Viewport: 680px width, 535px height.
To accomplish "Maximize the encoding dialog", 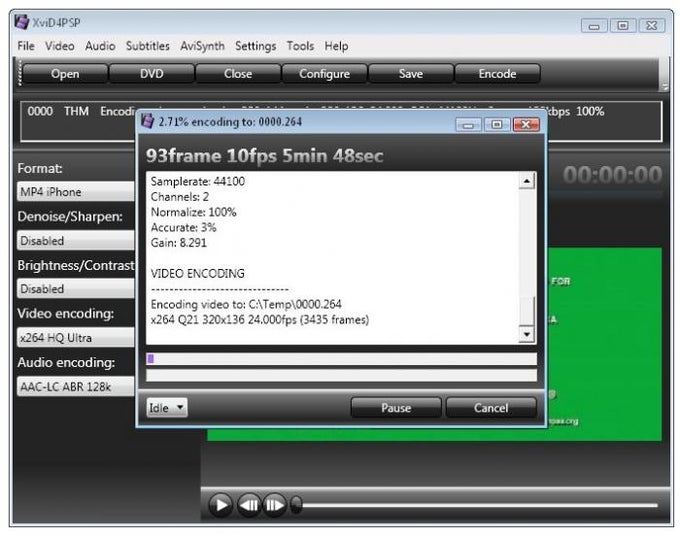I will [497, 125].
